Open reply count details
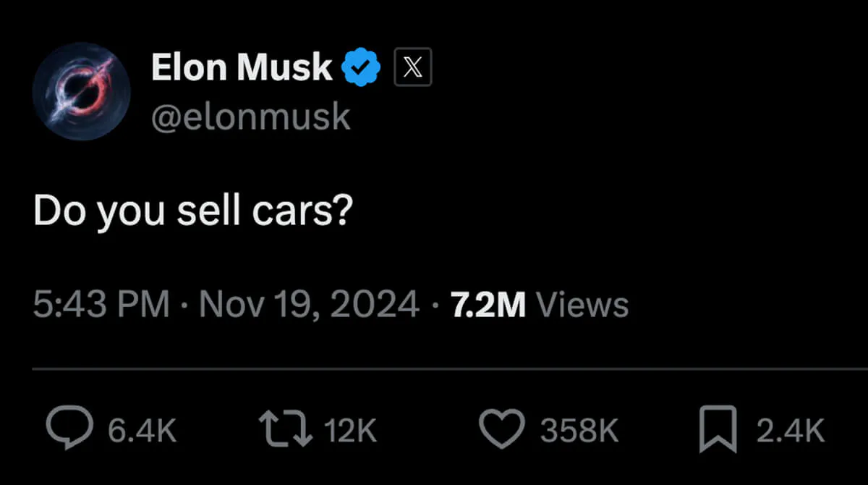 (x=142, y=429)
